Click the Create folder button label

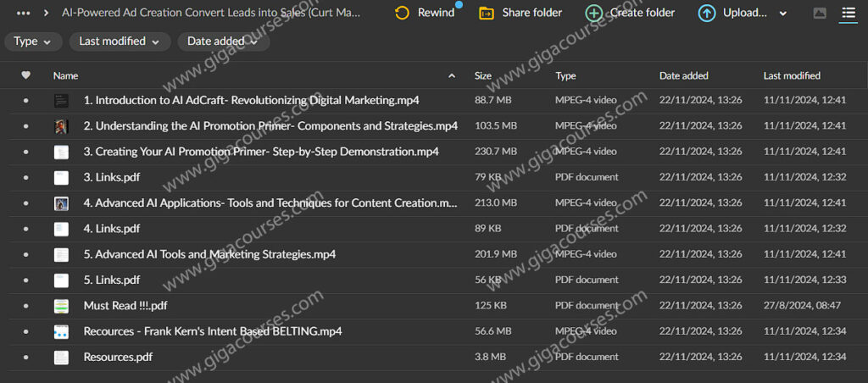(643, 13)
